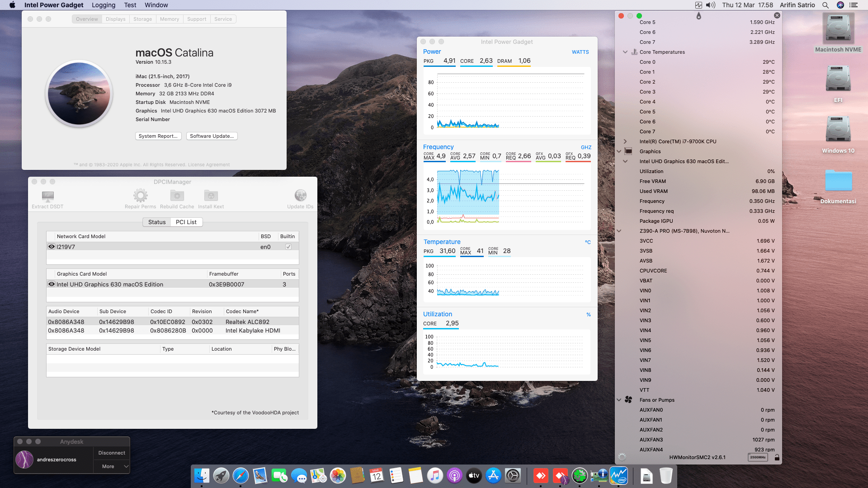Open License Agreement link
The width and height of the screenshot is (868, 488).
click(209, 165)
